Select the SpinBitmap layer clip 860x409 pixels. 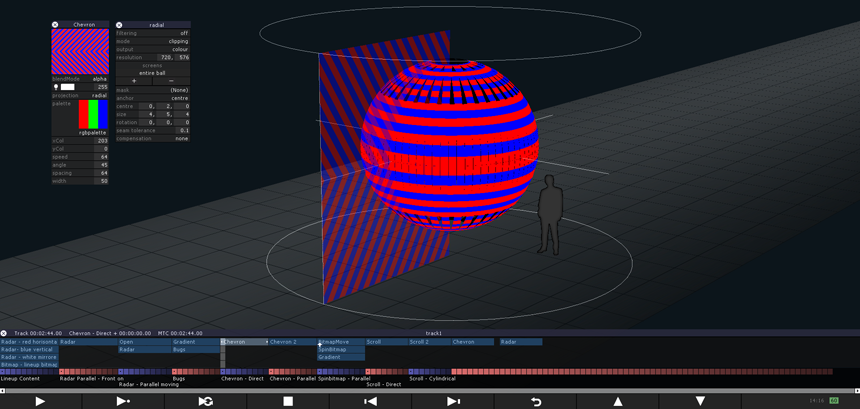(x=341, y=349)
